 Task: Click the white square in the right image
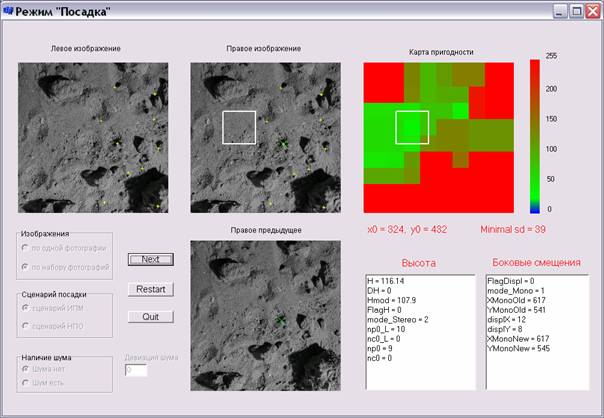239,127
